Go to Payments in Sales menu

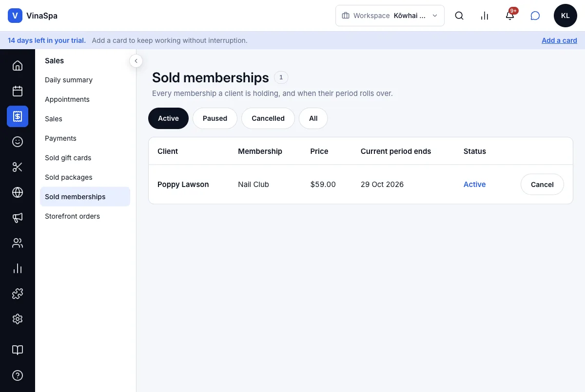[x=85, y=138]
